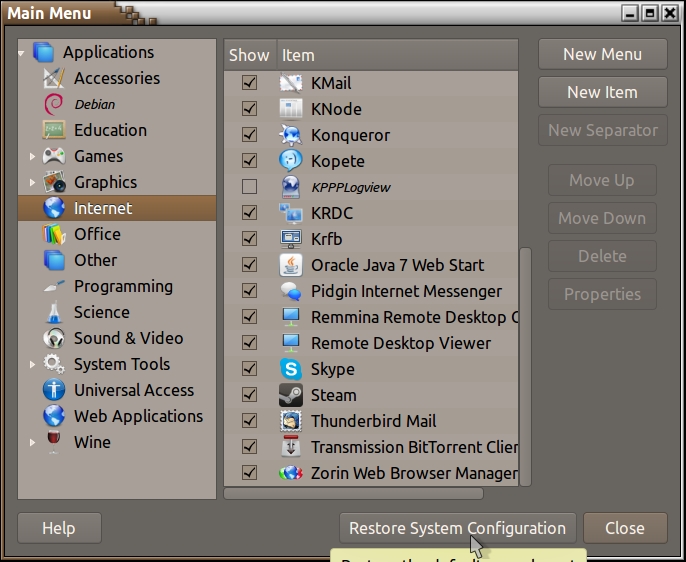Viewport: 686px width, 562px height.
Task: Click the New Menu button
Action: pyautogui.click(x=602, y=55)
